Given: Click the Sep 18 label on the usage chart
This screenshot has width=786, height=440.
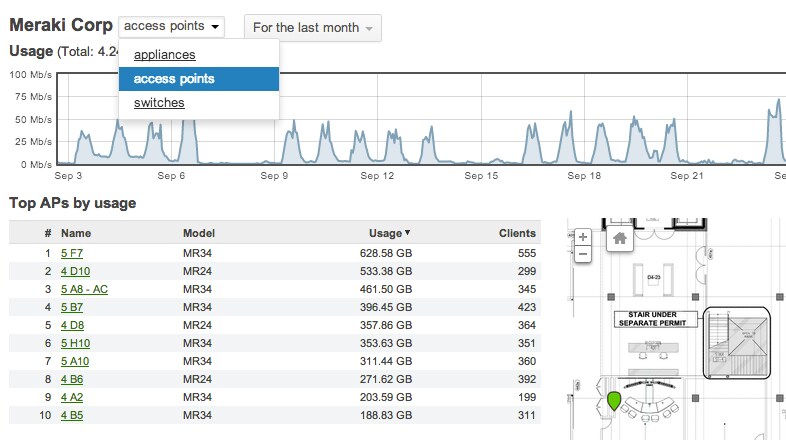Looking at the screenshot, I should [x=584, y=176].
